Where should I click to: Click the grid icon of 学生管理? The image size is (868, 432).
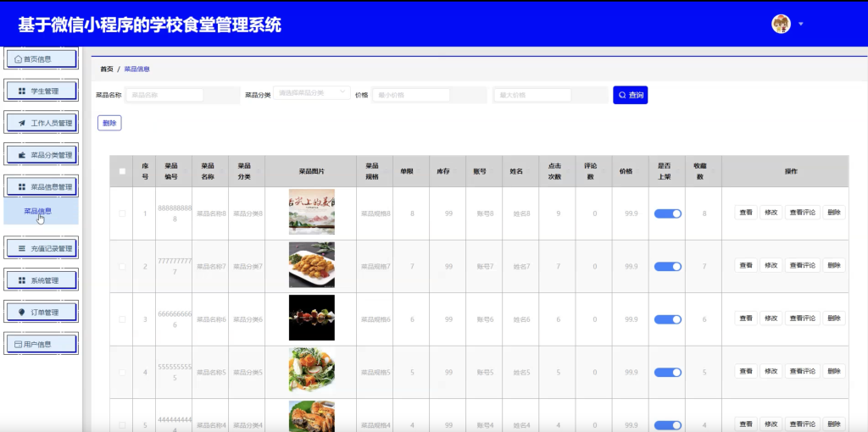[x=22, y=91]
